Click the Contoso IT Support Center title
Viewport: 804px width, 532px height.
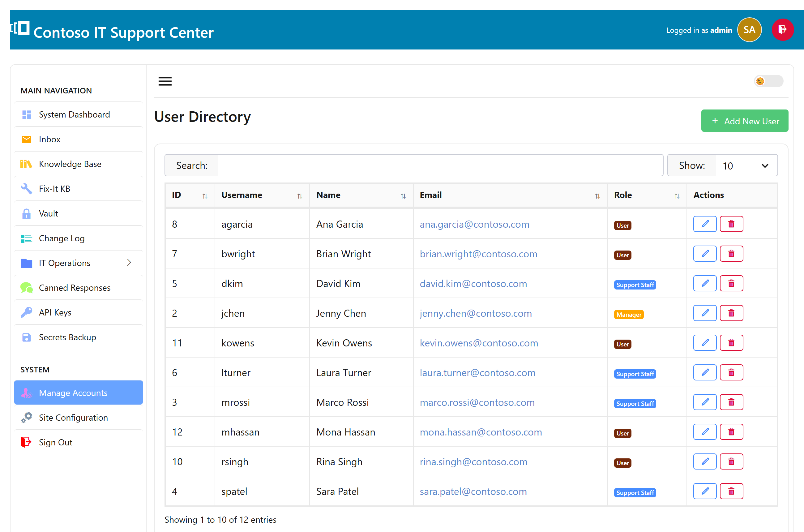click(x=123, y=32)
